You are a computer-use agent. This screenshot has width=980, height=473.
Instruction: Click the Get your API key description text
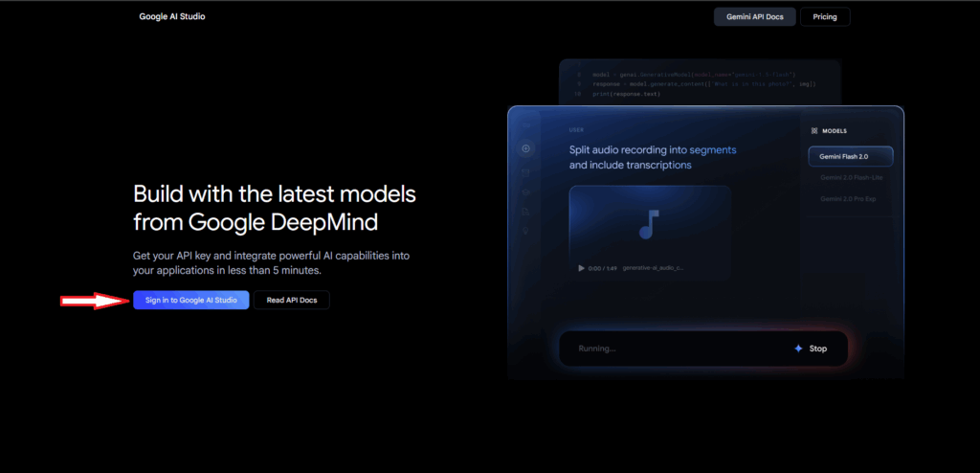tap(271, 263)
